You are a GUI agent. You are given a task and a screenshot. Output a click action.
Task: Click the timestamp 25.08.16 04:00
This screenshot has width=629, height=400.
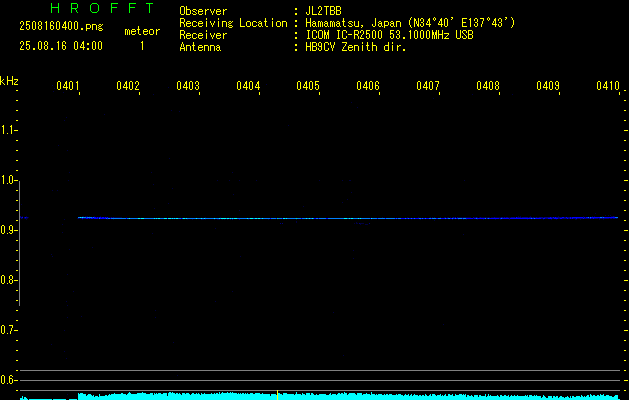61,46
